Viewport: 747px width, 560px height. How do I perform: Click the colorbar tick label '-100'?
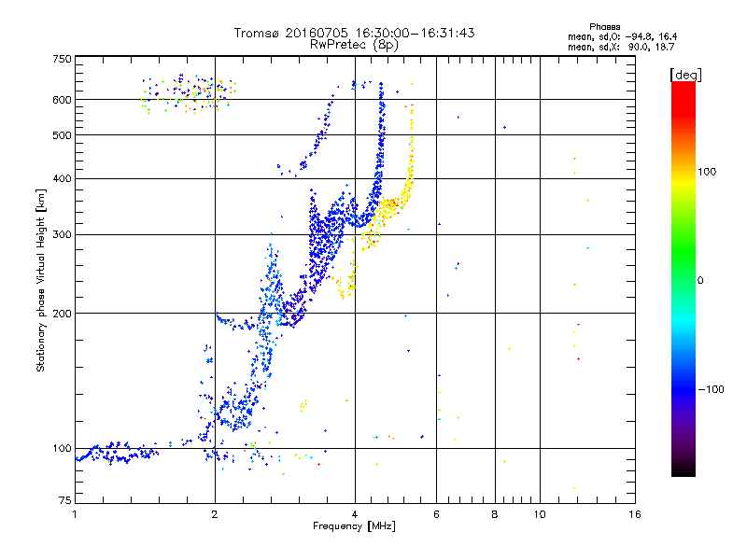pos(711,389)
